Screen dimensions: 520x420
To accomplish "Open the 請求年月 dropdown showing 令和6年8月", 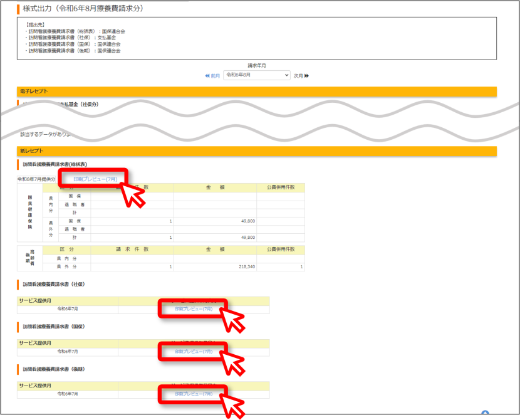I will click(257, 75).
